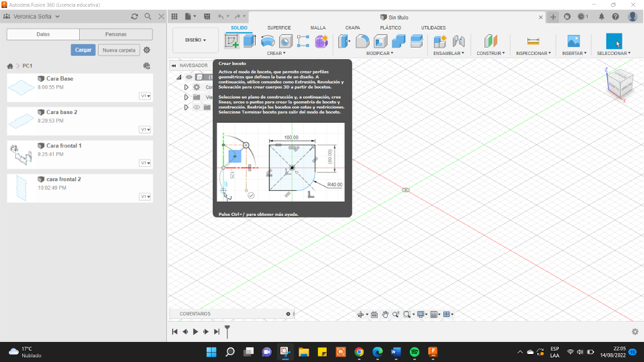
Task: Click the look-at camera icon
Action: point(374,314)
